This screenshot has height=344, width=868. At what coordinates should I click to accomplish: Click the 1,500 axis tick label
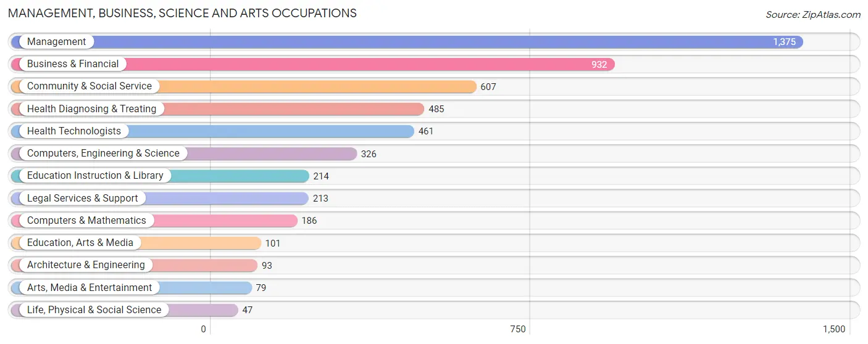tap(833, 329)
